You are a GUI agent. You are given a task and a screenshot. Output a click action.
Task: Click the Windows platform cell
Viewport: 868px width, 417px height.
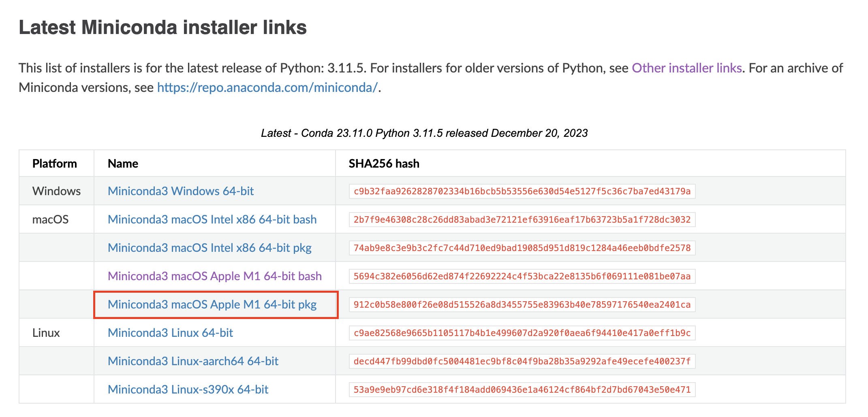tap(56, 191)
